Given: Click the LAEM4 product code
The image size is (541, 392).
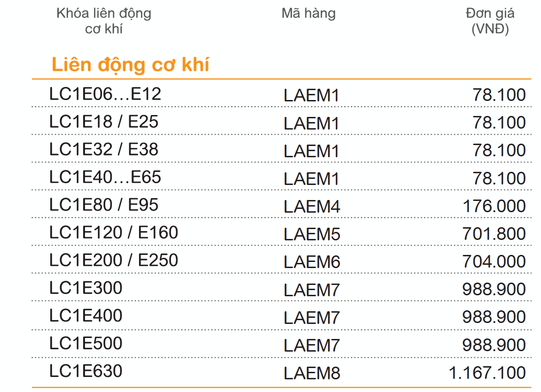Looking at the screenshot, I should click(312, 207).
